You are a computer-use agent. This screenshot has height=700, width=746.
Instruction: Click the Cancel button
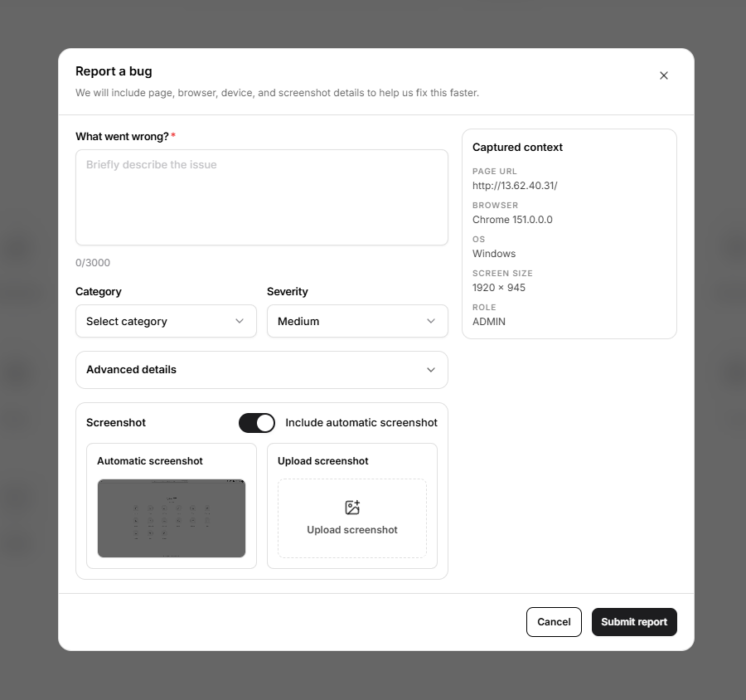[x=554, y=622]
